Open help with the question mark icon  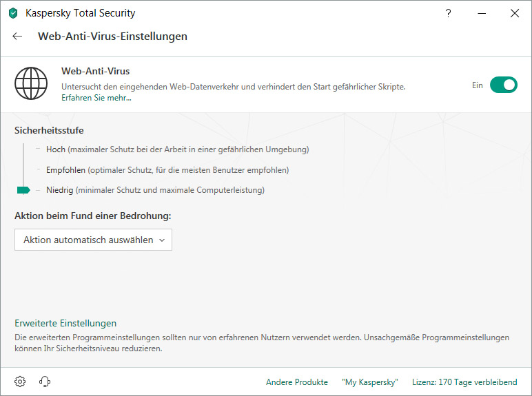pos(449,13)
